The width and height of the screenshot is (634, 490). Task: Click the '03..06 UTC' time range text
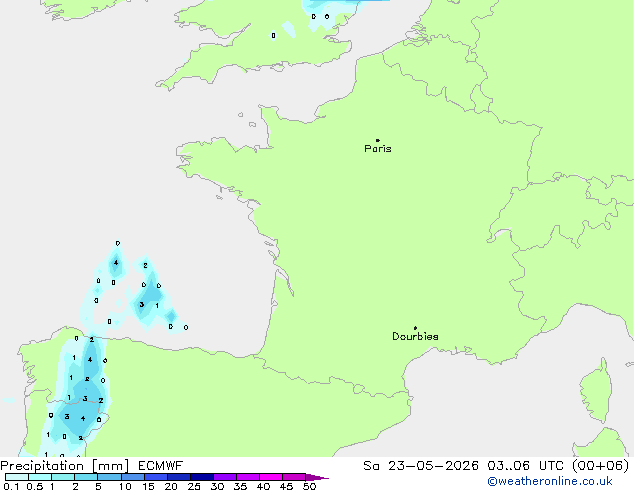coord(525,466)
